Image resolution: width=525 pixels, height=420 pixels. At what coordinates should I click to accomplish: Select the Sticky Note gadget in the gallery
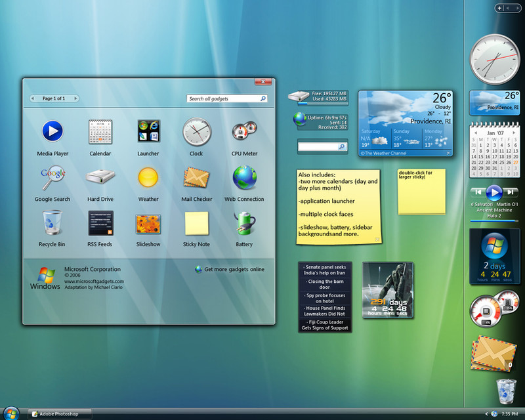196,223
